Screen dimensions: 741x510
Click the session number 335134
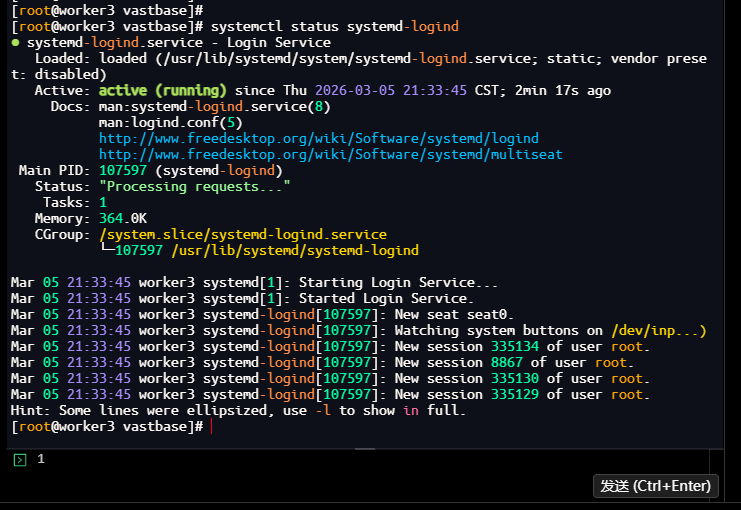[x=515, y=346]
